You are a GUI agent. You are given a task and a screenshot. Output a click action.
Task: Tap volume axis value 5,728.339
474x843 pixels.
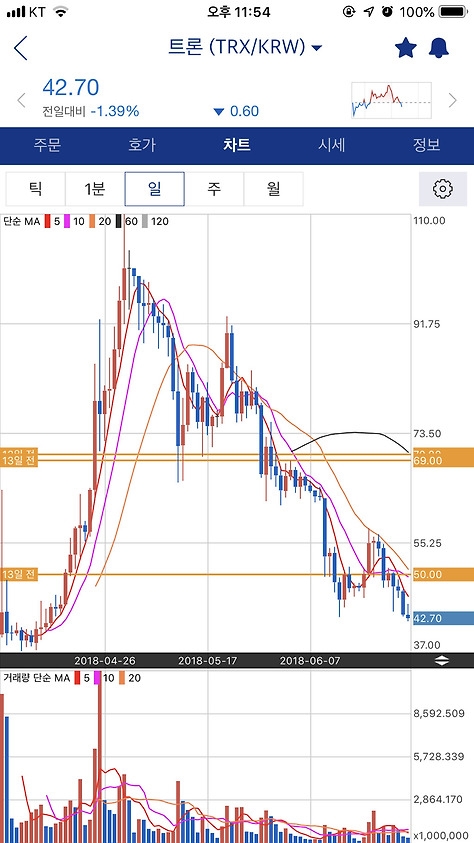pyautogui.click(x=440, y=756)
